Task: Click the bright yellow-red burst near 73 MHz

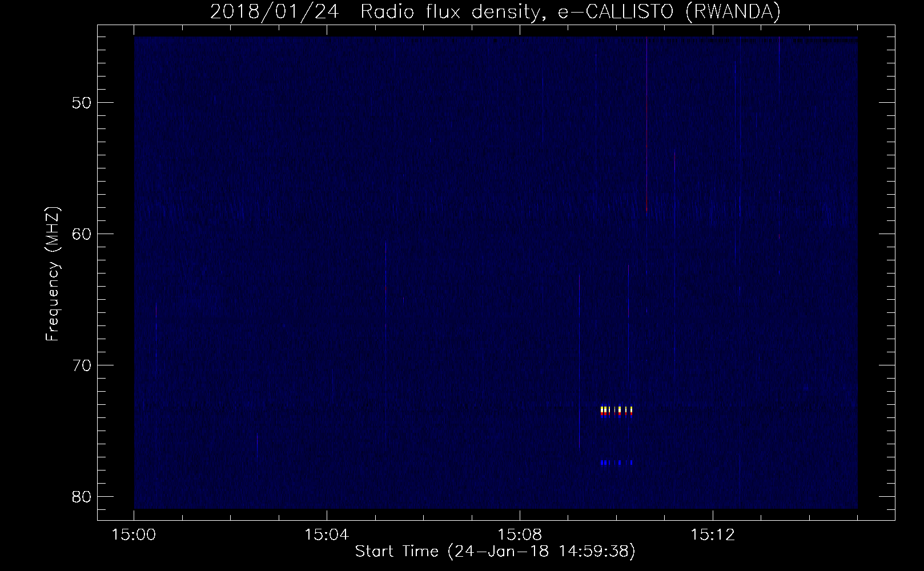Action: [617, 411]
